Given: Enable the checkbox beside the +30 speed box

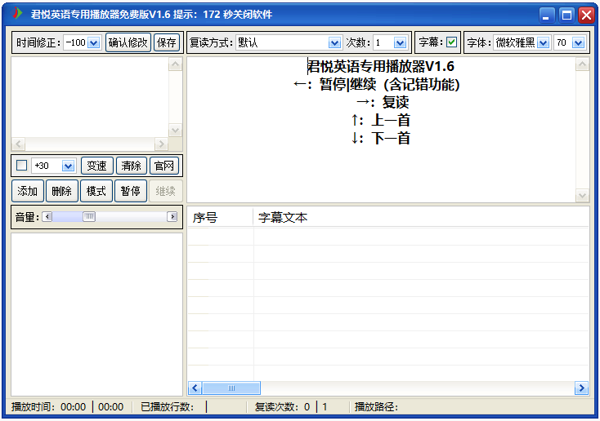Looking at the screenshot, I should (22, 165).
